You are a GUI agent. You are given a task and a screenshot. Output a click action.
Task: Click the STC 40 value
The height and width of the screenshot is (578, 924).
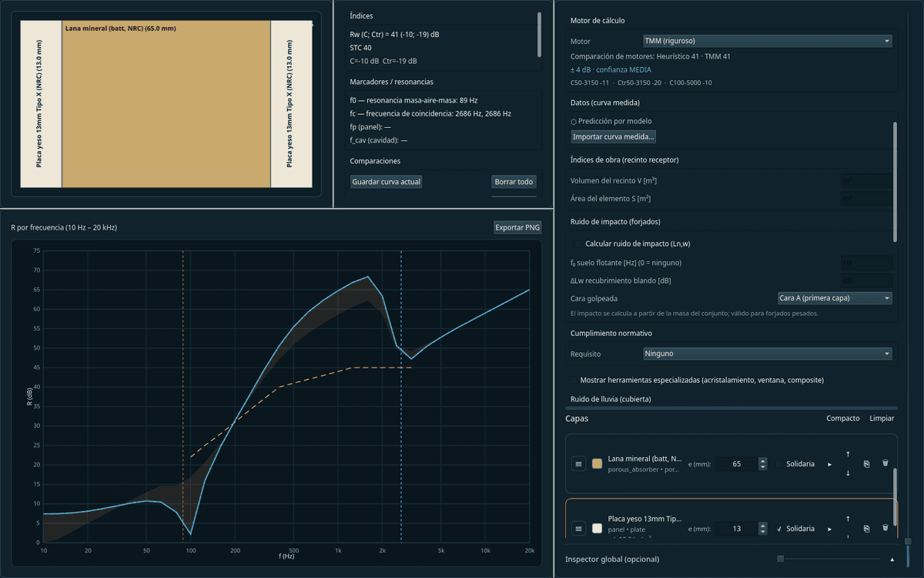point(360,48)
